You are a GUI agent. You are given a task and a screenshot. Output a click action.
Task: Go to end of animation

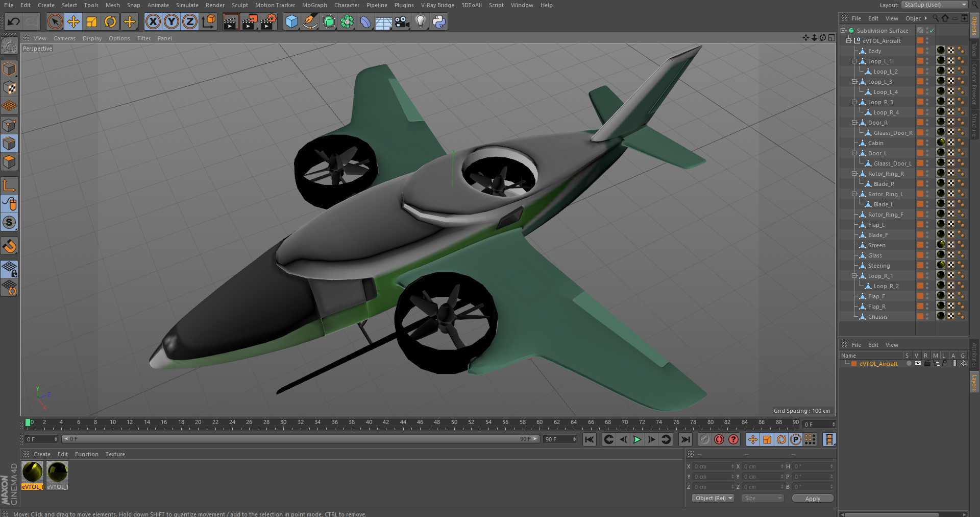[x=685, y=439]
